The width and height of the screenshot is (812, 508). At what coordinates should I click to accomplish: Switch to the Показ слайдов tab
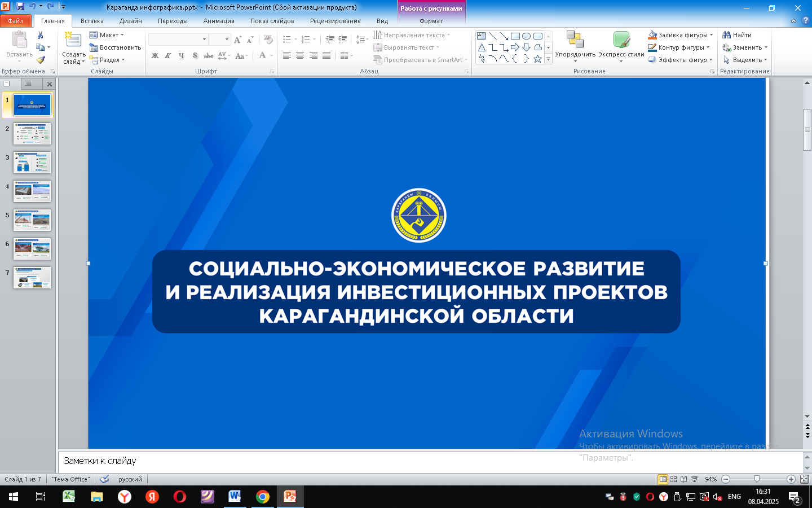[x=272, y=21]
